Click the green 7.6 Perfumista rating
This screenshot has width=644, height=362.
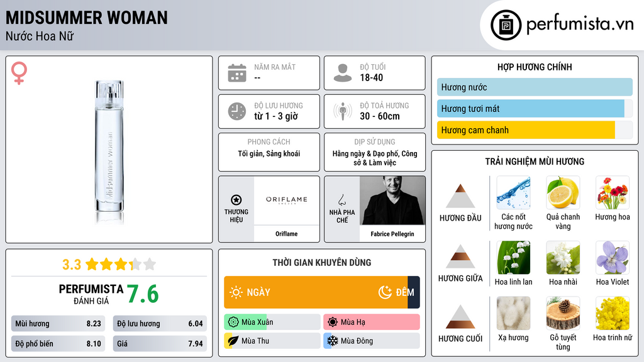143,294
